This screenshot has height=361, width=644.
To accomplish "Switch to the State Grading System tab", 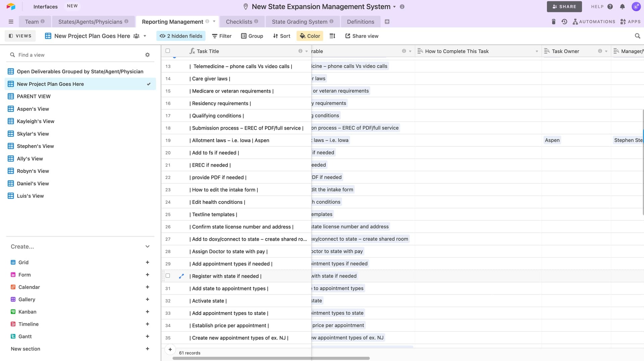I will pos(303,22).
